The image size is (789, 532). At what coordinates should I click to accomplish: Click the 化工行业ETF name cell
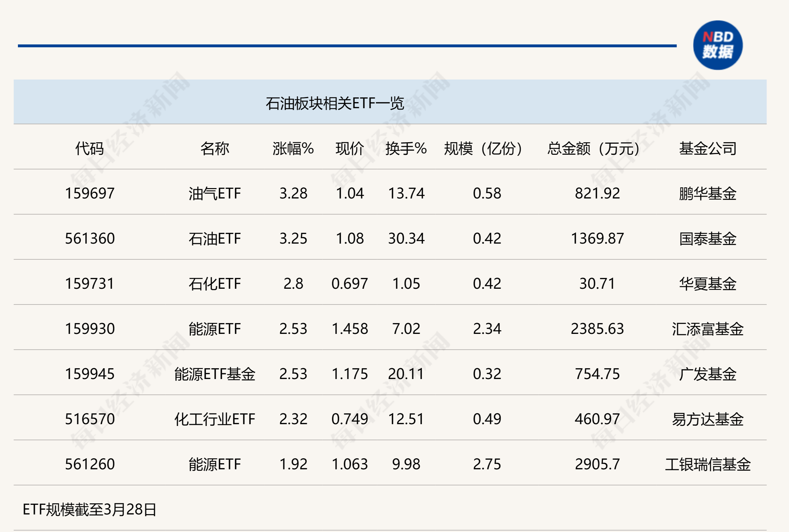point(215,419)
